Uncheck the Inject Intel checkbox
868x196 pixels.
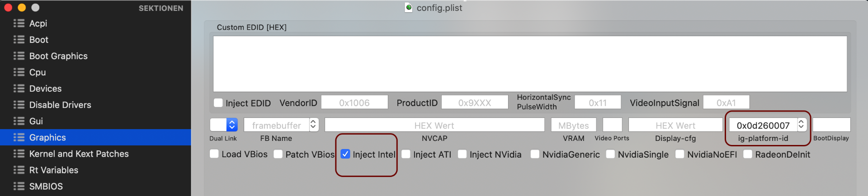coord(345,154)
